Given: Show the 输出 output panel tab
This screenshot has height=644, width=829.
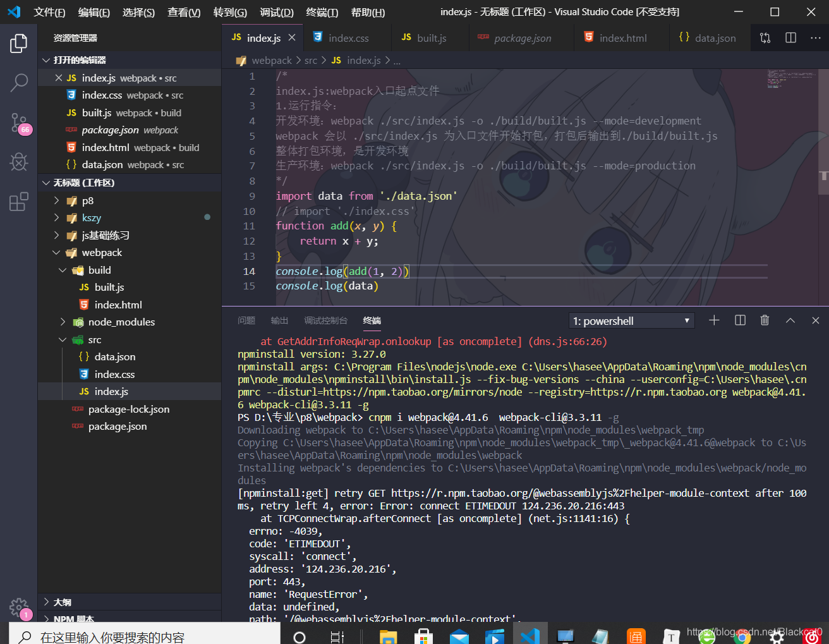Looking at the screenshot, I should tap(279, 320).
